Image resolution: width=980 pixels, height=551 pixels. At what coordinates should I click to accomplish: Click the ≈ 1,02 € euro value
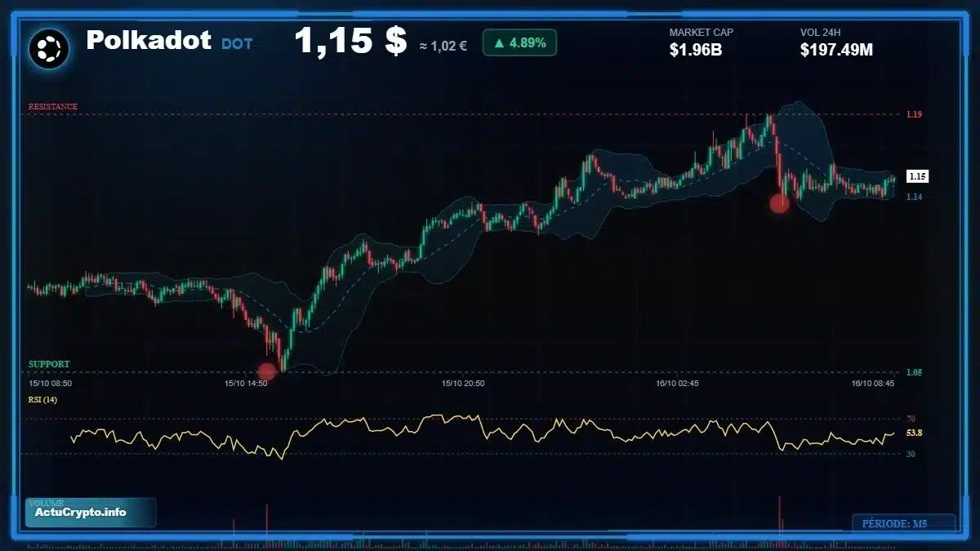pos(443,46)
